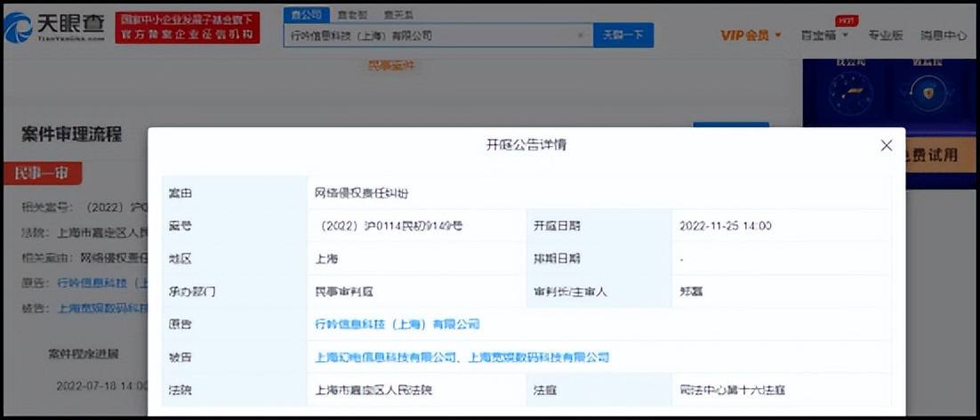980x420 pixels.
Task: Click the blue button above the dialog's right edge
Action: click(731, 125)
